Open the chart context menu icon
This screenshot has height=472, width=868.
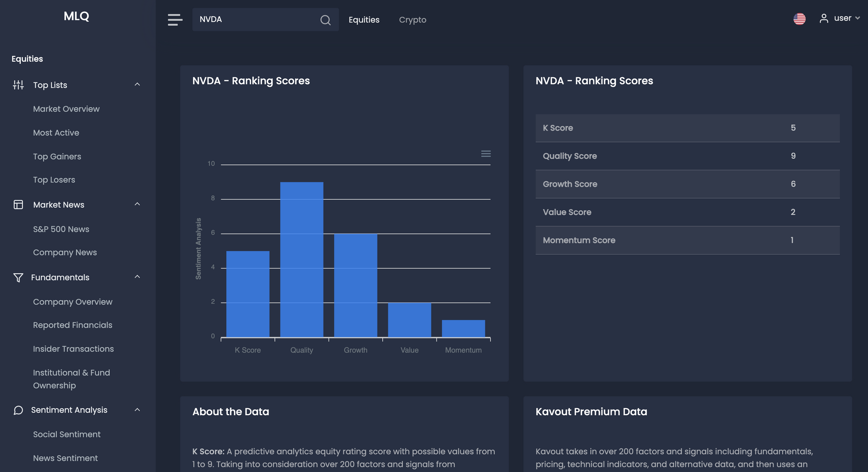[x=486, y=154]
